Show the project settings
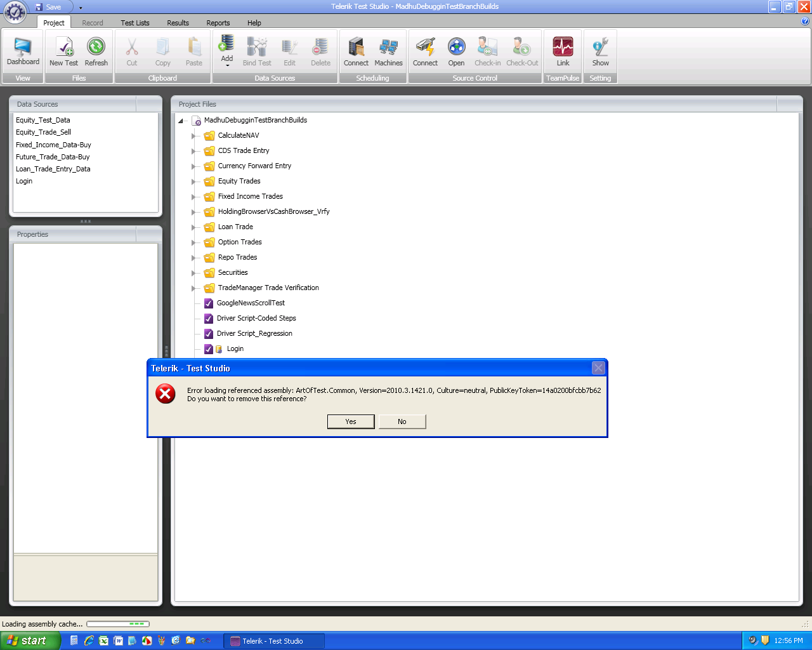812x650 pixels. click(600, 52)
